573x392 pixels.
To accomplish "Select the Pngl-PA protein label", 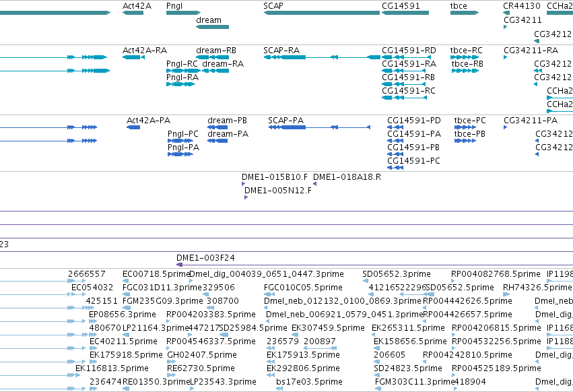I will [183, 148].
